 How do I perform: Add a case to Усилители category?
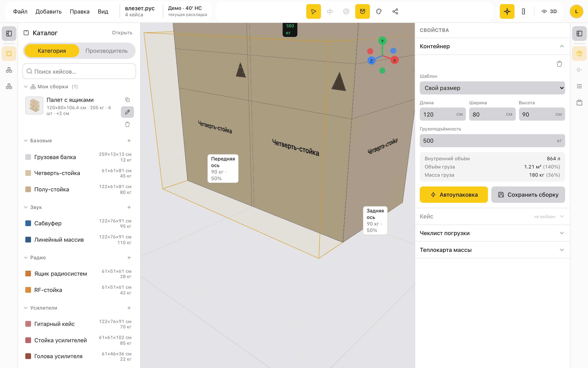[x=129, y=308]
